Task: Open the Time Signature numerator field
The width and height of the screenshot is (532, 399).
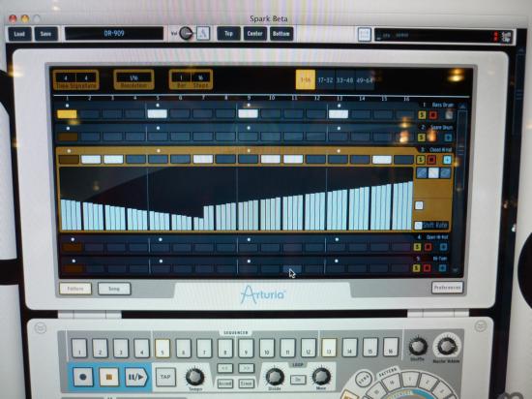Action: (66, 77)
